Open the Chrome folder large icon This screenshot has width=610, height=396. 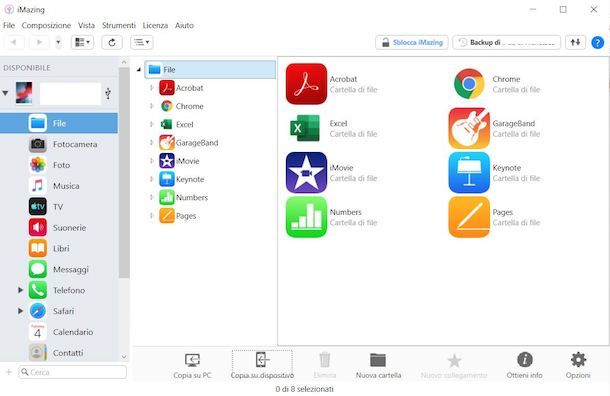[x=469, y=84]
